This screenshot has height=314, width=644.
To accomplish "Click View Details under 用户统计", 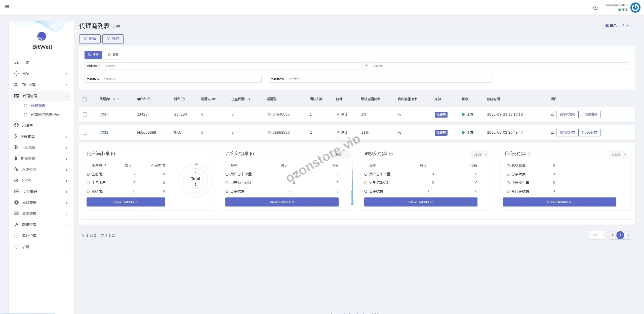I will [126, 202].
